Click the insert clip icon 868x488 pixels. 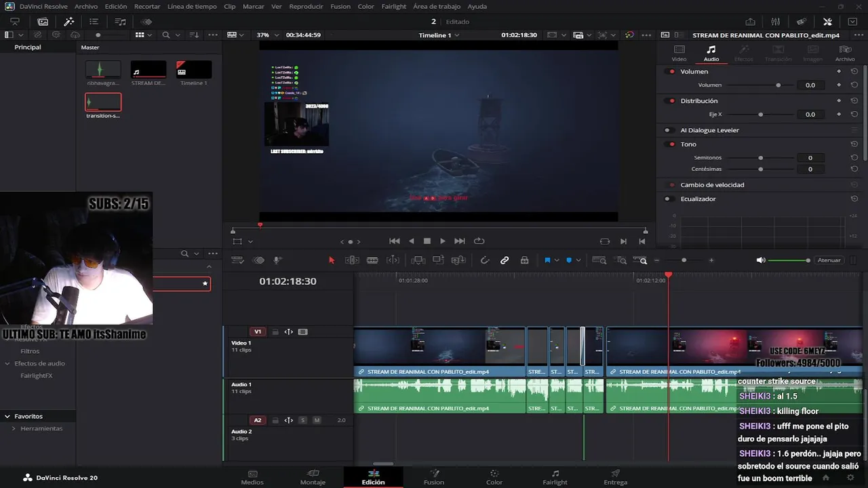click(x=418, y=260)
